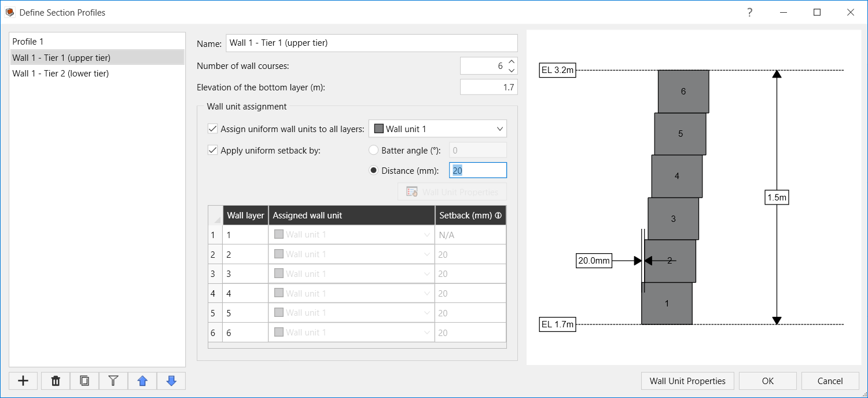Screen dimensions: 868x398
Task: Click the Assigned wall unit column header
Action: 352,215
